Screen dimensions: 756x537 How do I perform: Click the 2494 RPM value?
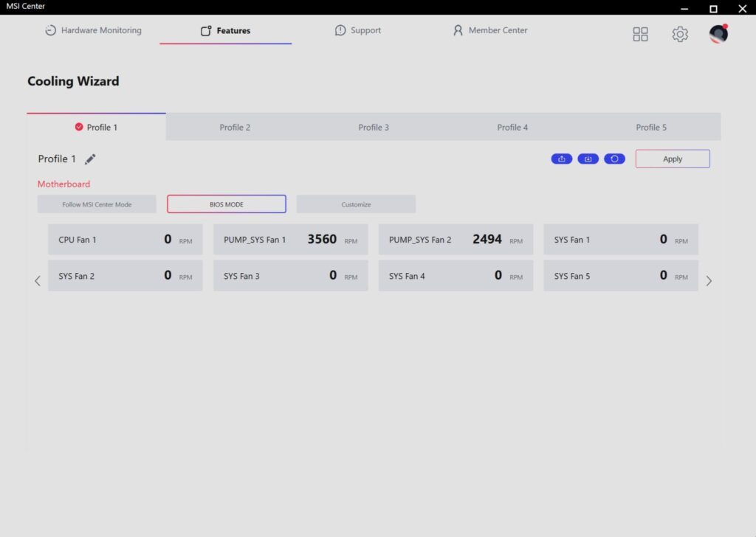click(487, 239)
